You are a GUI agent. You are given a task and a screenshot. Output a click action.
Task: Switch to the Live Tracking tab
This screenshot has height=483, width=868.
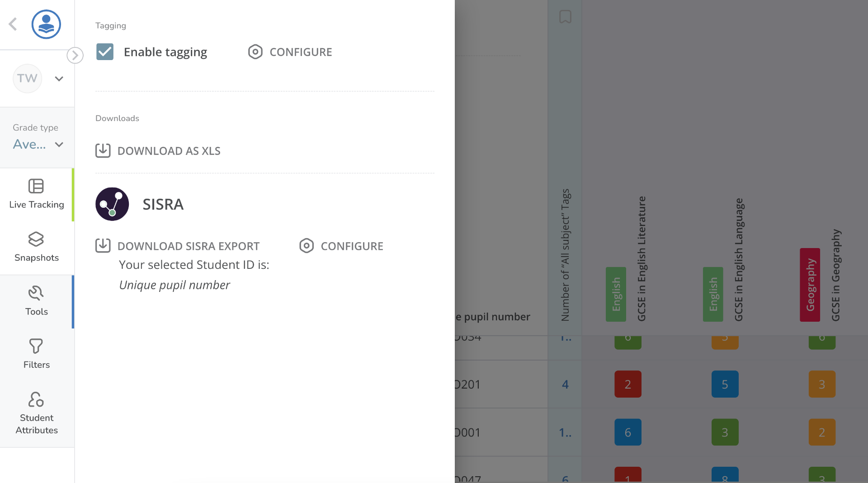37,194
